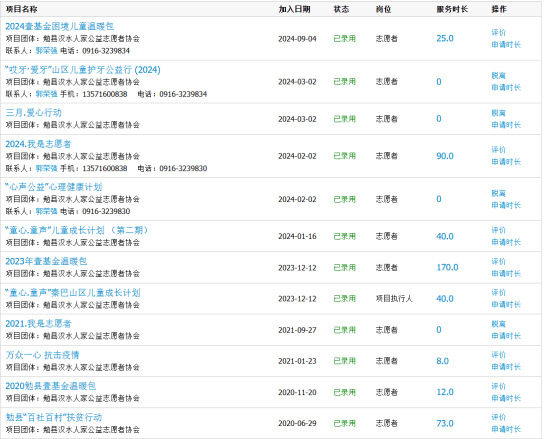Open the 2024壹基金困境儿童温暖包 project link
This screenshot has width=544, height=439.
[60, 26]
